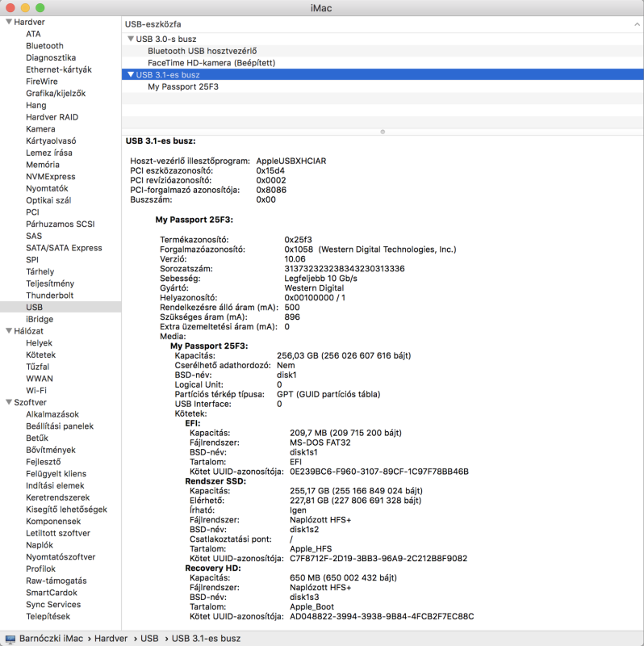Open Helyek under Hálózat
The width and height of the screenshot is (644, 646).
[x=39, y=343]
